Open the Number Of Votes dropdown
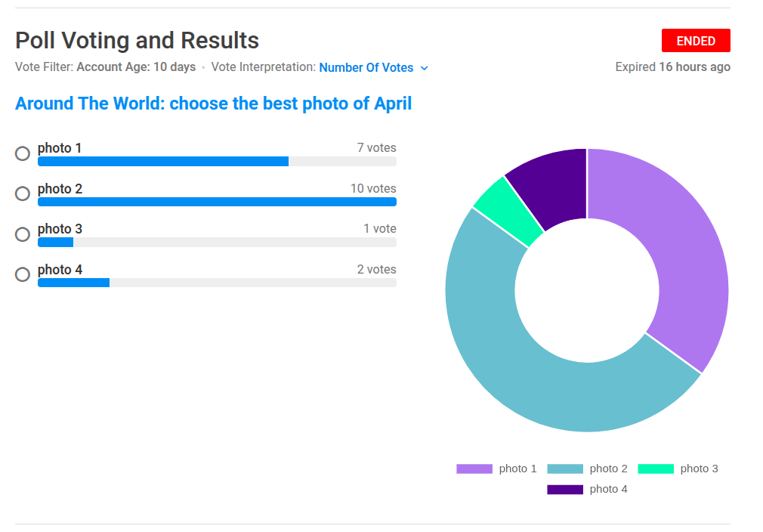The height and width of the screenshot is (532, 763). [374, 68]
